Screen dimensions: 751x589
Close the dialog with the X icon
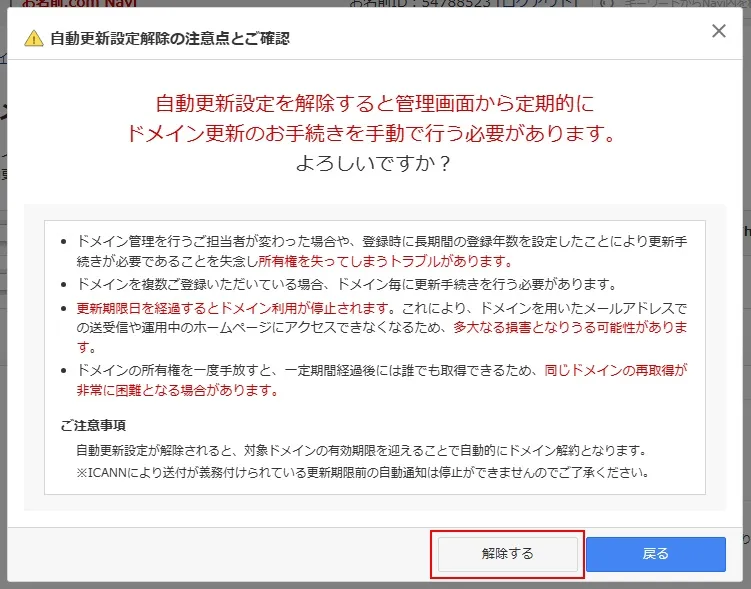tap(718, 31)
